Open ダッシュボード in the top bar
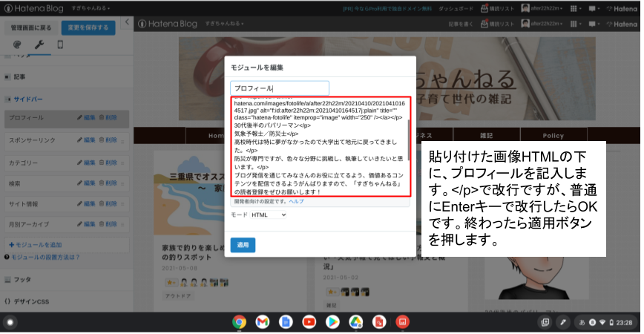 coord(456,9)
